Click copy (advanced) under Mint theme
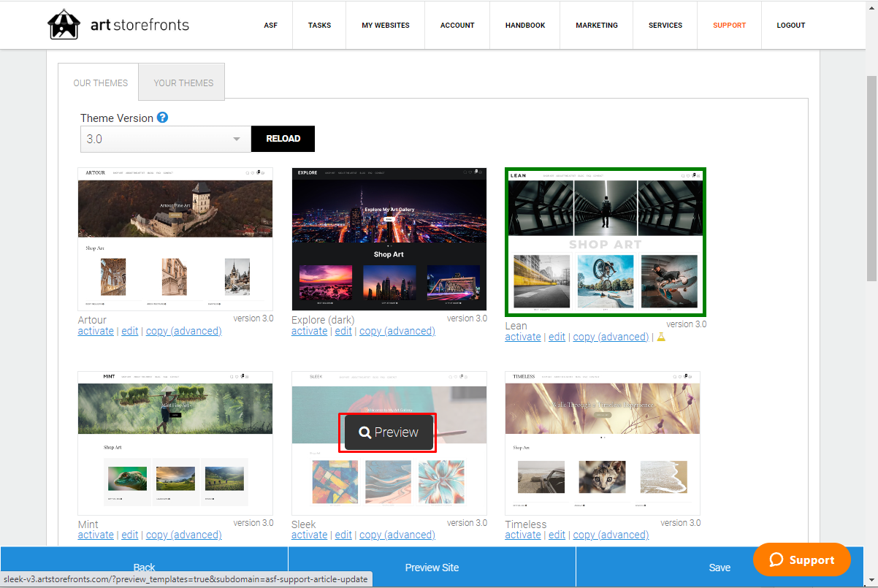Image resolution: width=878 pixels, height=588 pixels. [x=184, y=535]
